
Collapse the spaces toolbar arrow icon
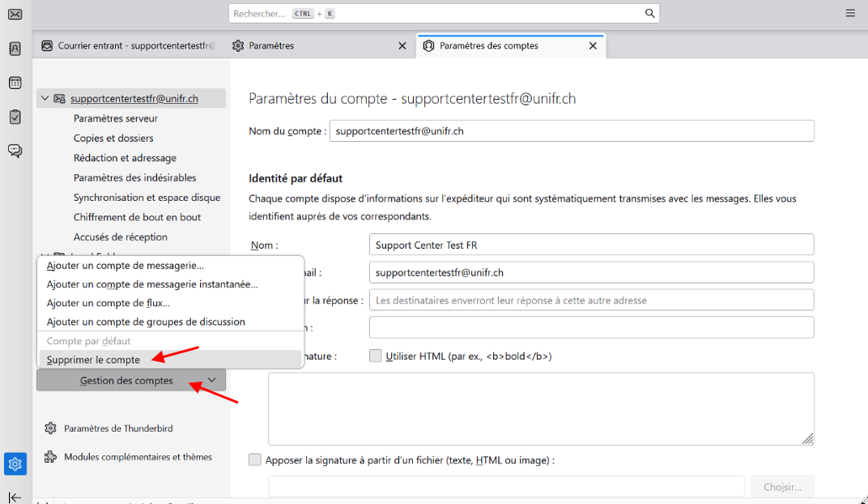pos(15,497)
